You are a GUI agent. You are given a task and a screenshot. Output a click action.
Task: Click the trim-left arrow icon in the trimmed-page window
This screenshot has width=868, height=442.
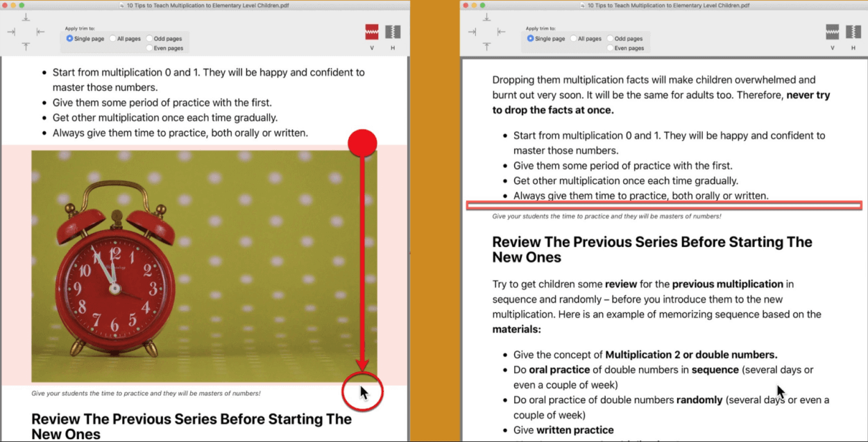pyautogui.click(x=473, y=32)
